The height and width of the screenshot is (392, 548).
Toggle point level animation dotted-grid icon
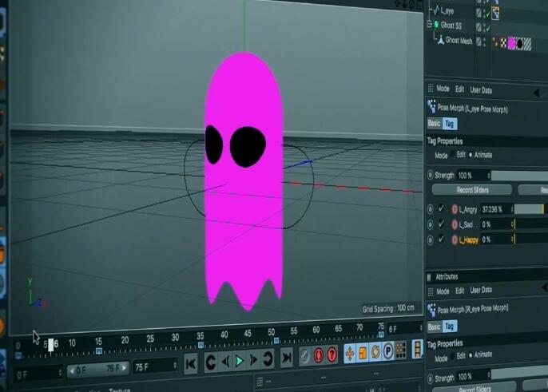pyautogui.click(x=400, y=350)
